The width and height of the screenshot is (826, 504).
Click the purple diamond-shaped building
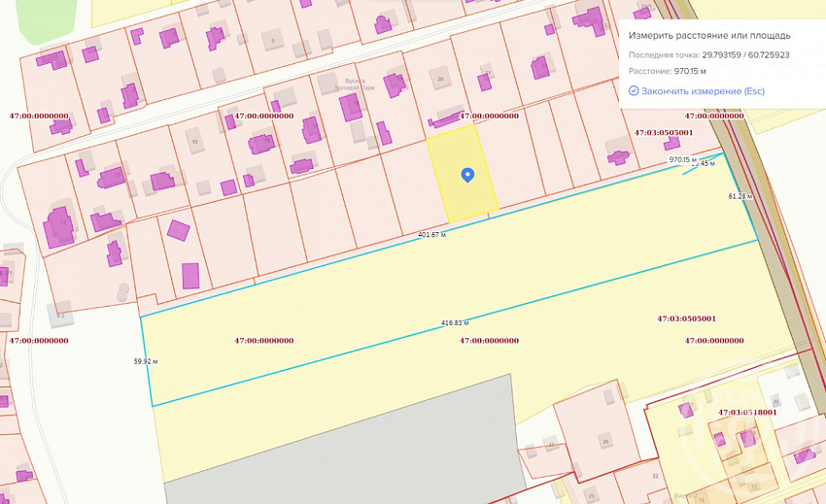point(179,230)
